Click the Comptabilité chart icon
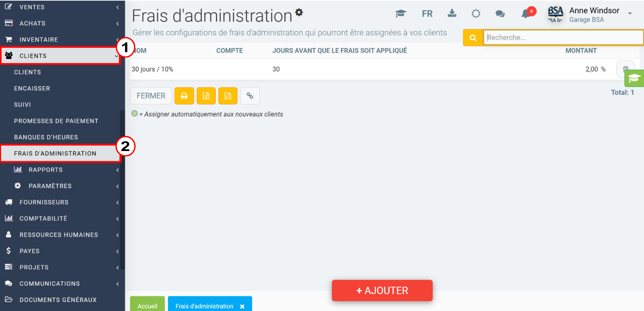Screen dimensions: 644x311 [9, 218]
